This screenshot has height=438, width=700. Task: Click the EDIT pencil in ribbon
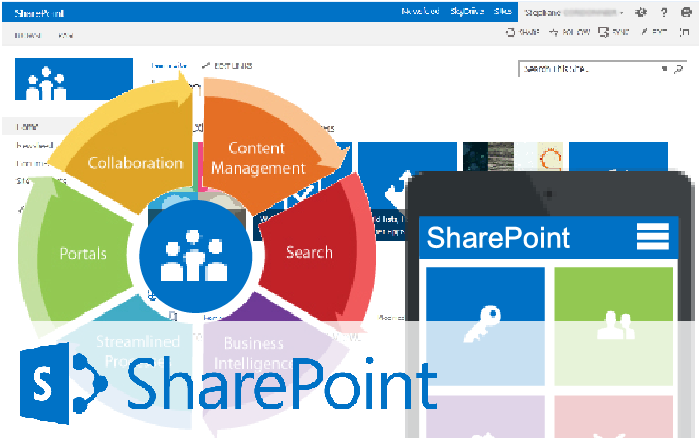click(644, 32)
